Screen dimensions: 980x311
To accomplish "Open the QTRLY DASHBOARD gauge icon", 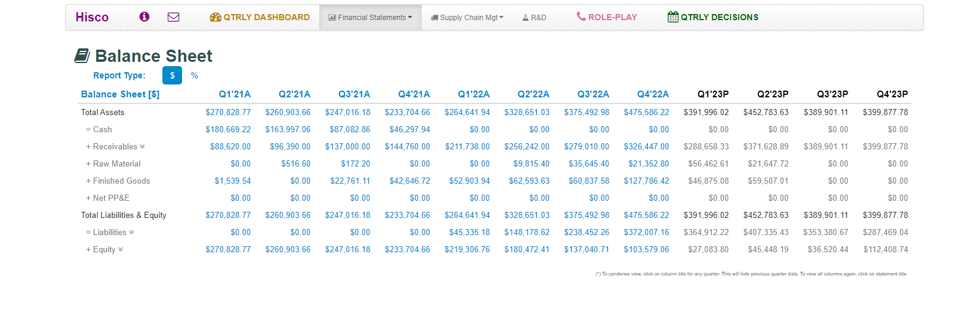I will [215, 17].
